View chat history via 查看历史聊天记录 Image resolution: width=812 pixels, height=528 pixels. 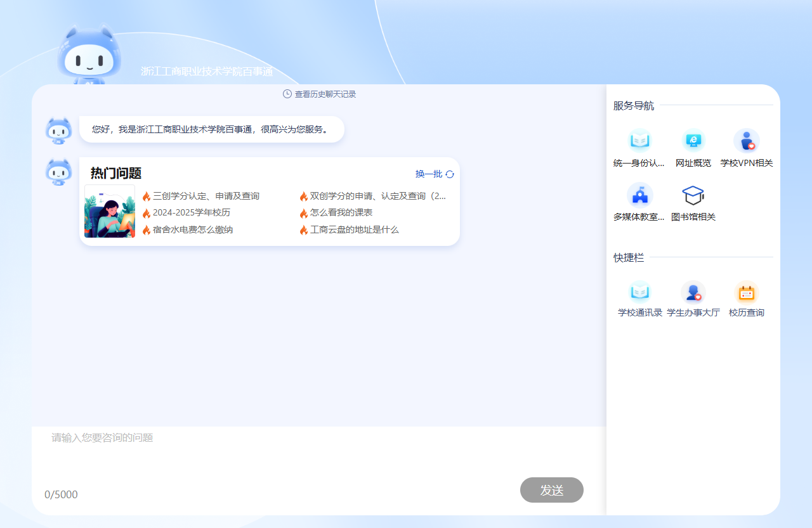(x=325, y=94)
